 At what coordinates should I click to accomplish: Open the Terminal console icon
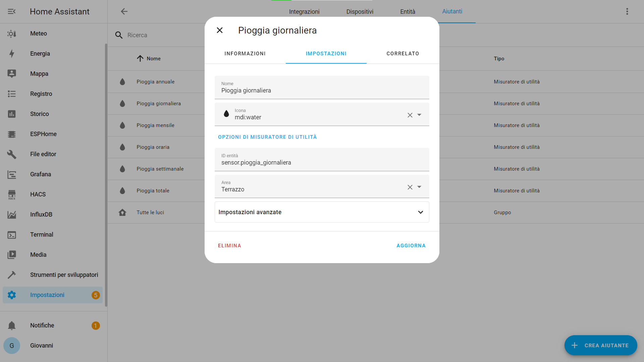(x=12, y=235)
